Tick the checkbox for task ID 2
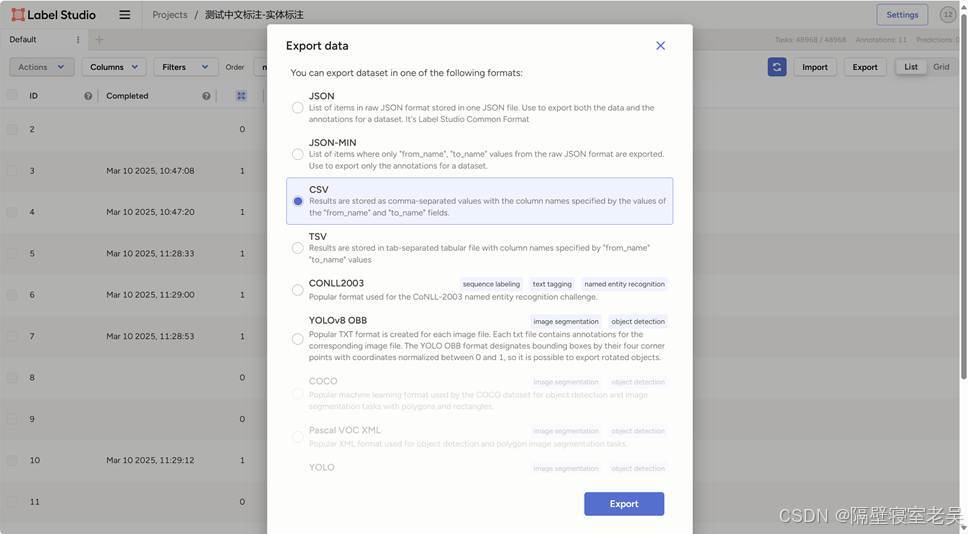968x534 pixels. tap(12, 129)
